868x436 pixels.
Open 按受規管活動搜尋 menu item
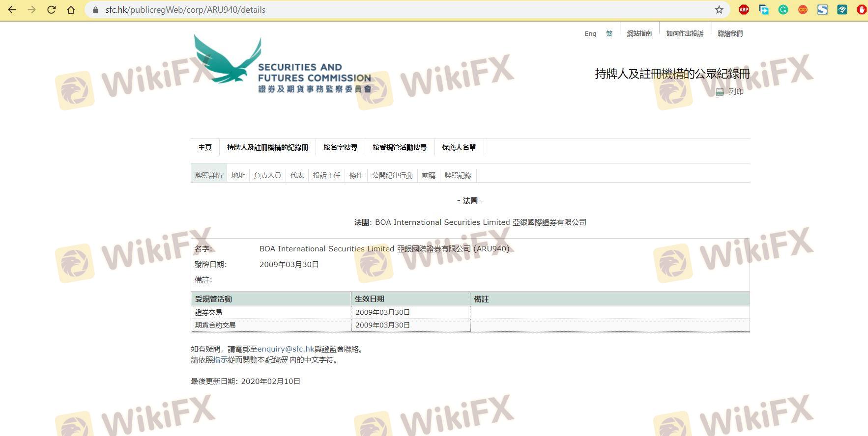tap(400, 147)
